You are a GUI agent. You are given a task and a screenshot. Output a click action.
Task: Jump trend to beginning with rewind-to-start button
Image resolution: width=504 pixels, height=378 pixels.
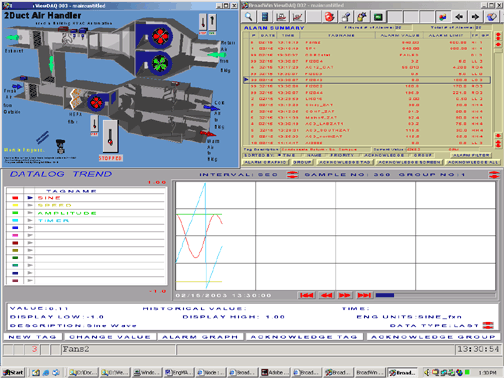[306, 295]
